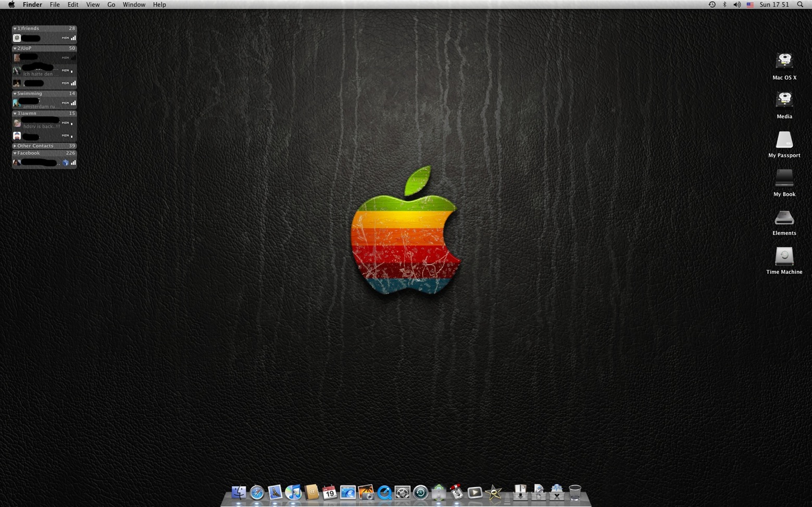
Task: Open the Finder application menu
Action: (x=32, y=5)
